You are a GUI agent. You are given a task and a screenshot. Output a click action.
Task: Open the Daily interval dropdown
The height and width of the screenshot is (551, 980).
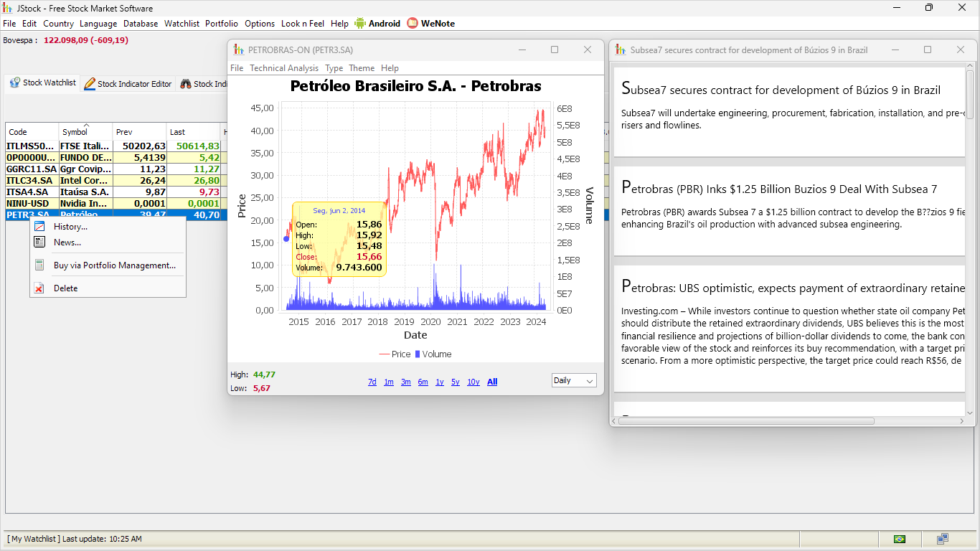(x=574, y=381)
